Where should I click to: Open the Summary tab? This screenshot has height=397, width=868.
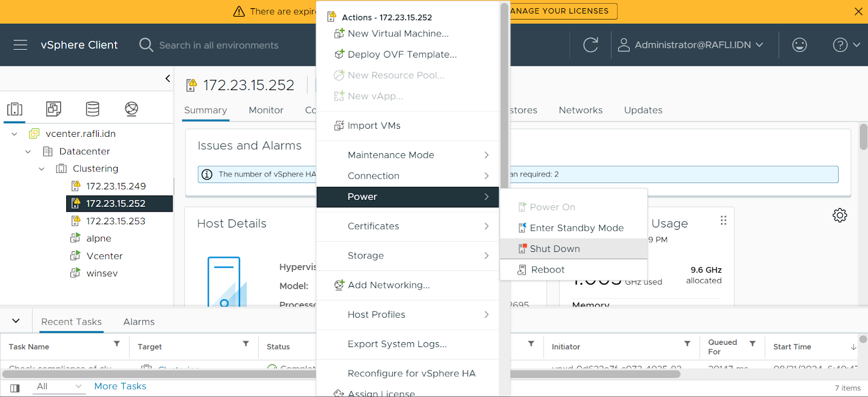click(206, 110)
